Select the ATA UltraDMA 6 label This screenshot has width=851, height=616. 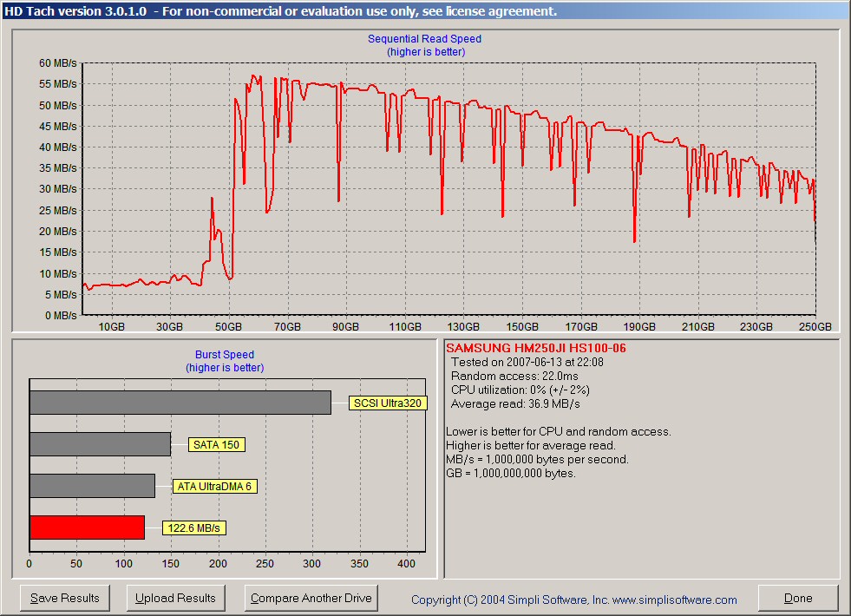click(214, 486)
